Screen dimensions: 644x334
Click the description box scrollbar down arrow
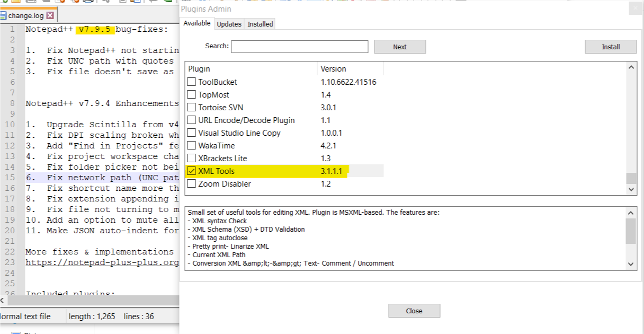point(631,264)
